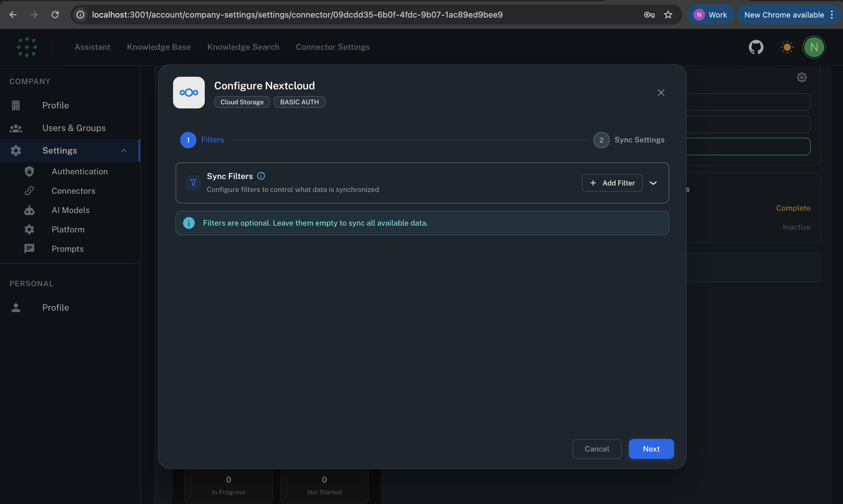Open the gear icon above Complete status

802,77
